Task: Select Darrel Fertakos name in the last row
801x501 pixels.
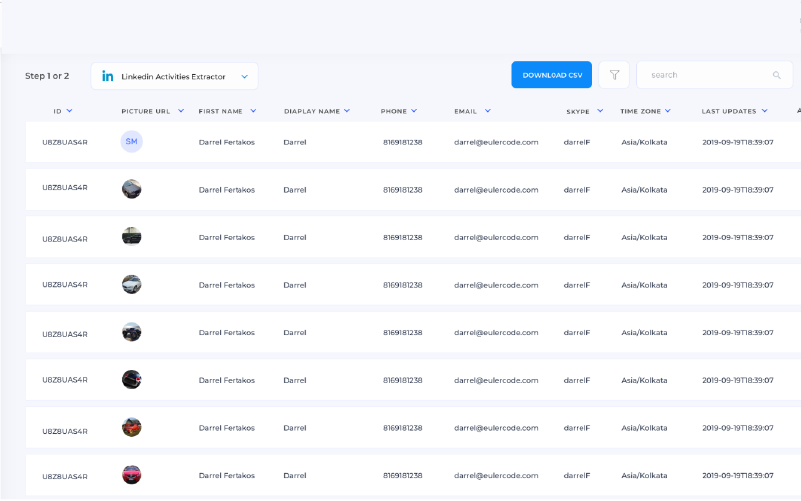Action: coord(226,475)
